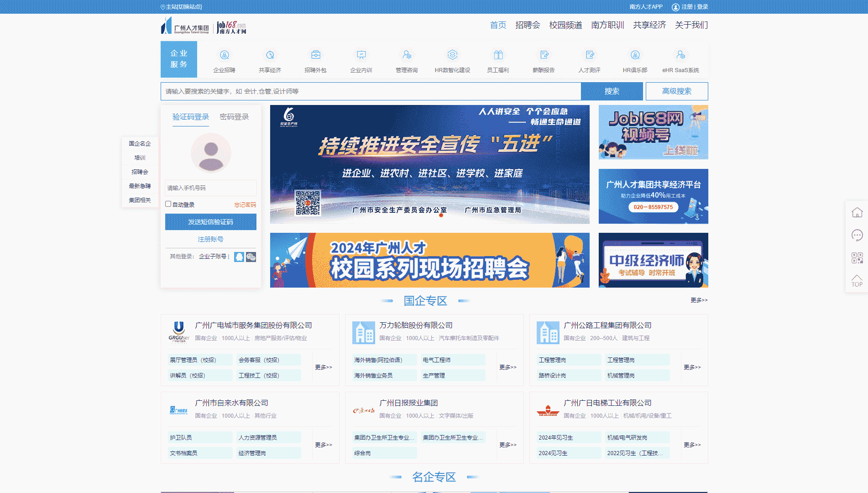Viewport: 868px width, 493px height.
Task: Click the 广州广电城市服务 company logo
Action: pyautogui.click(x=179, y=332)
